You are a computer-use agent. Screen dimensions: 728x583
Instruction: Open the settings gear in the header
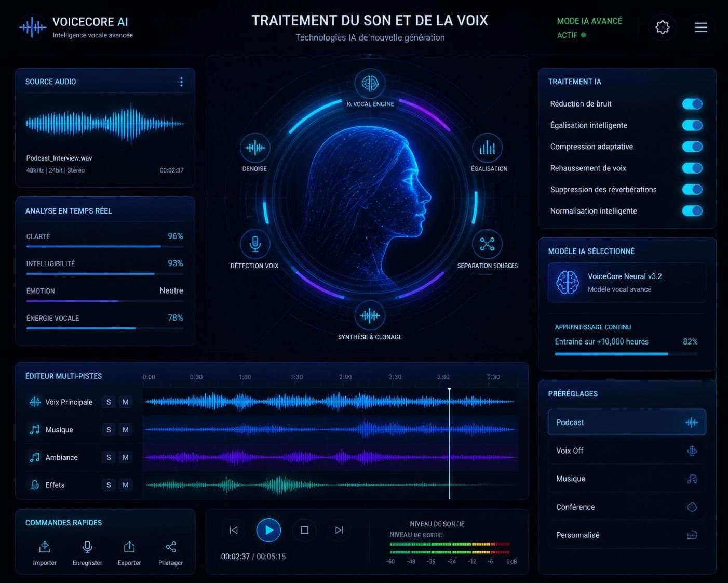point(663,28)
